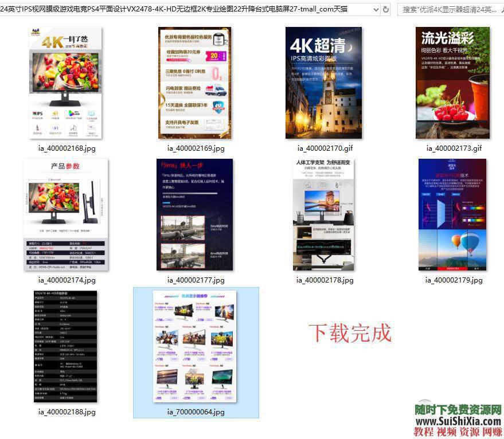
Task: Click the filename label ia_700000064.jpg
Action: point(196,411)
